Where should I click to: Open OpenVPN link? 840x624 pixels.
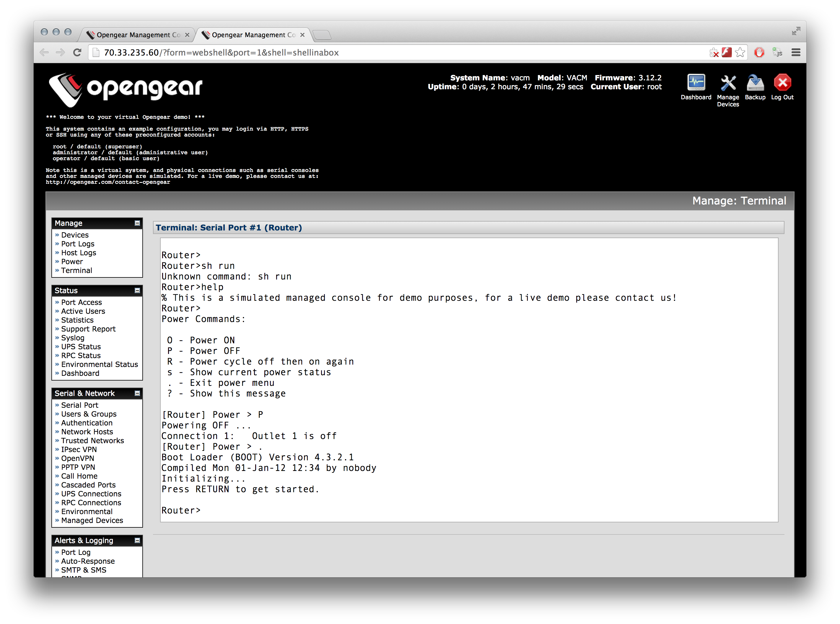point(78,458)
